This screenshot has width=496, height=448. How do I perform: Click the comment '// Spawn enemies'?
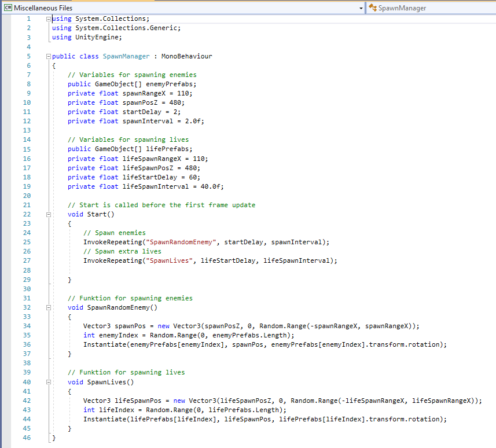(115, 233)
